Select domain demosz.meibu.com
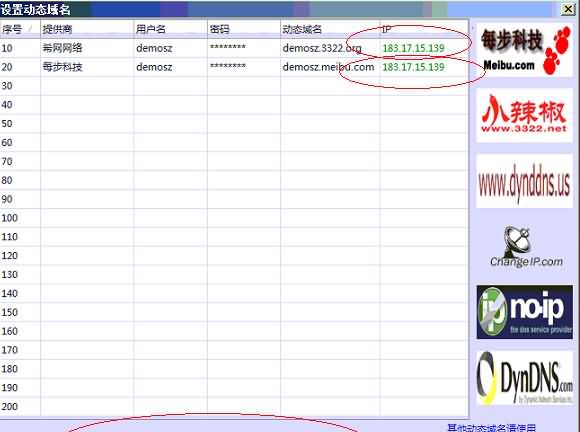The height and width of the screenshot is (432, 580). (328, 67)
